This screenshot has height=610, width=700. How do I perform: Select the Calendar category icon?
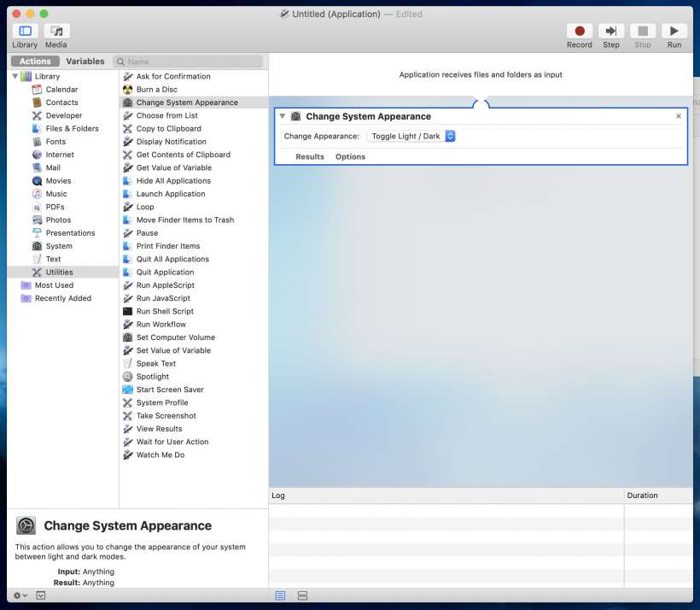(37, 90)
